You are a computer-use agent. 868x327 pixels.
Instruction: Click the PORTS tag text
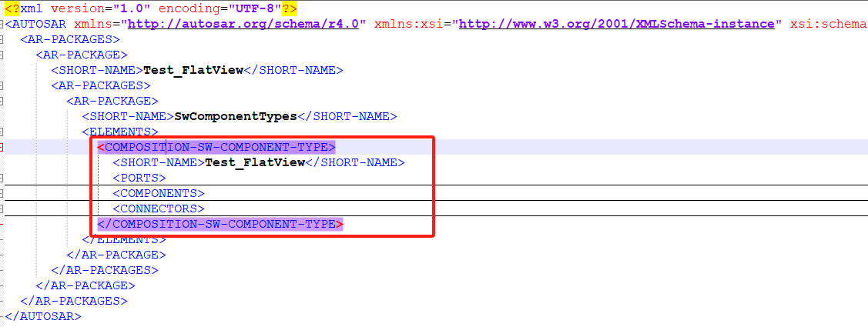tap(139, 179)
